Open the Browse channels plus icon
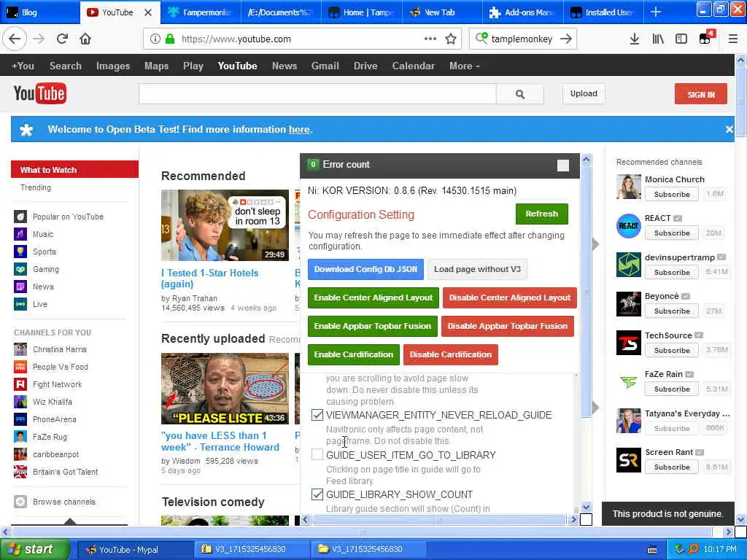The height and width of the screenshot is (560, 747). tap(20, 502)
